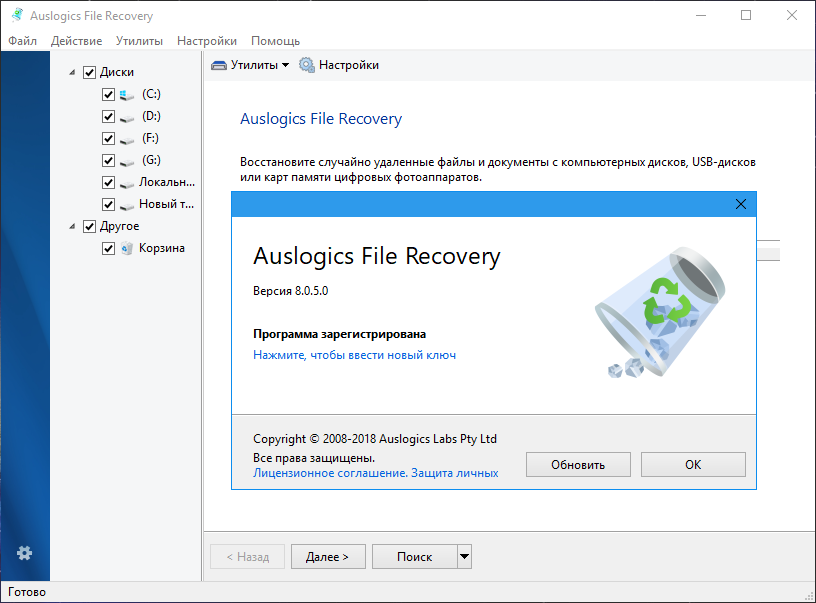Click the (F:) drive icon

tap(126, 140)
